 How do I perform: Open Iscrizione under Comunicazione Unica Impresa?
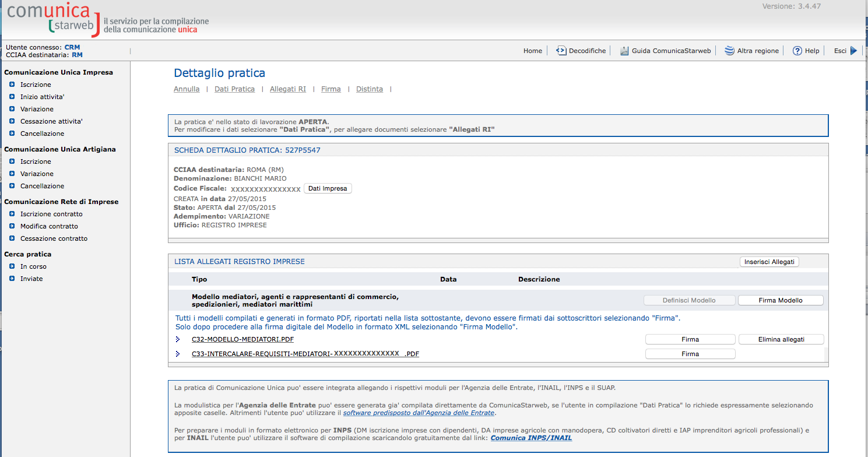click(x=36, y=85)
